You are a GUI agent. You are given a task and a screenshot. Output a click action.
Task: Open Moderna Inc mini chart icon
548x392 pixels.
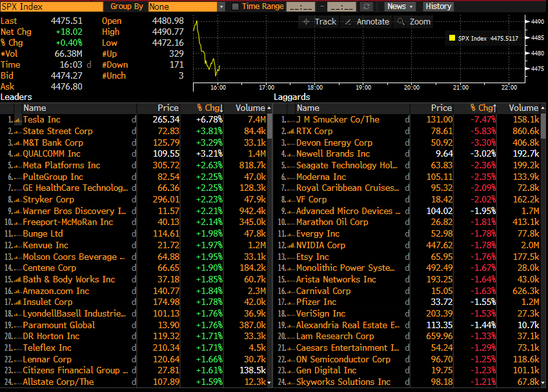[290, 177]
